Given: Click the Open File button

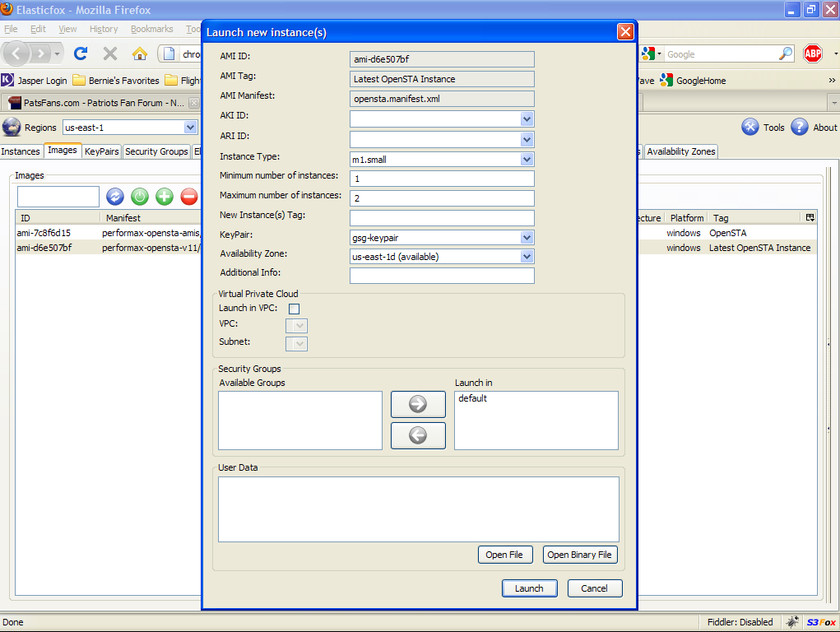Looking at the screenshot, I should 504,555.
